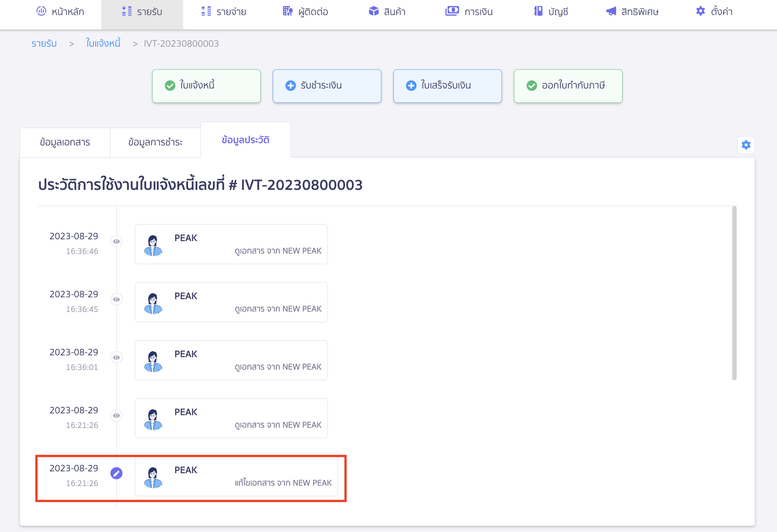777x532 pixels.
Task: Click green checkmark icon on ใบแจ้งหนี้ step
Action: pyautogui.click(x=170, y=86)
